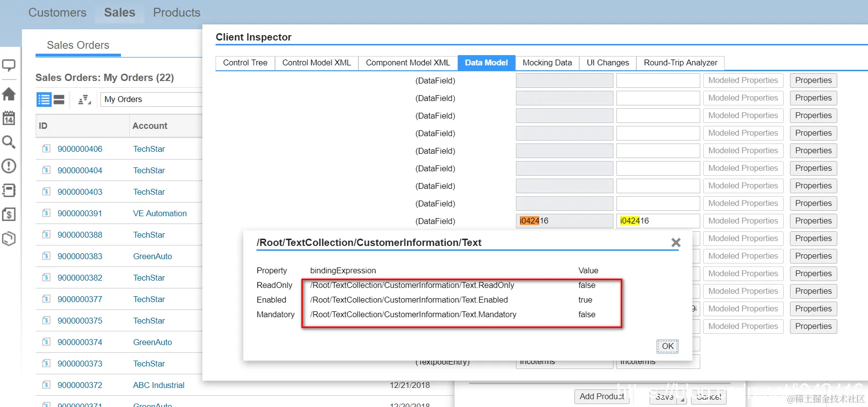Switch to the UI Changes tab

(x=608, y=63)
